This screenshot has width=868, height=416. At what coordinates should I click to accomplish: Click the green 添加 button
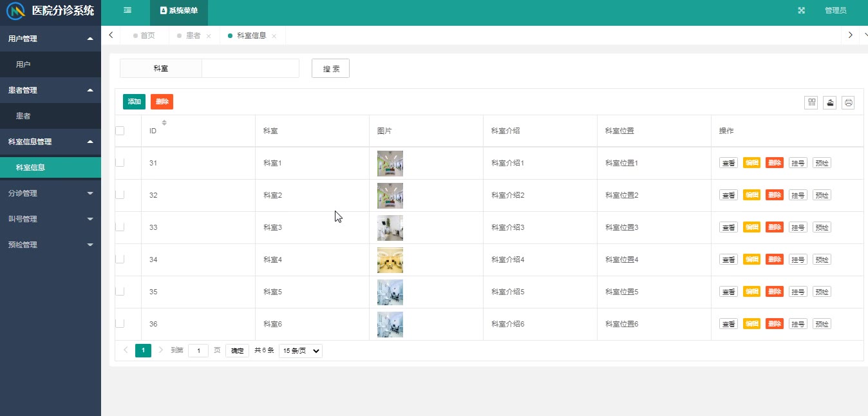pos(134,102)
